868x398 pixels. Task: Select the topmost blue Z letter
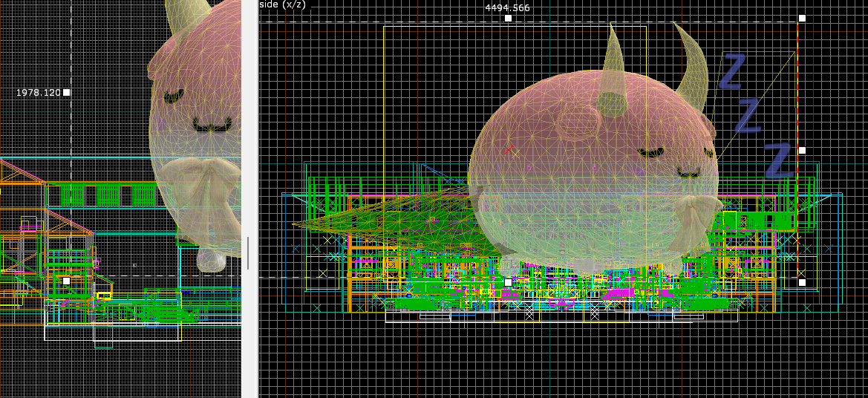[x=731, y=71]
